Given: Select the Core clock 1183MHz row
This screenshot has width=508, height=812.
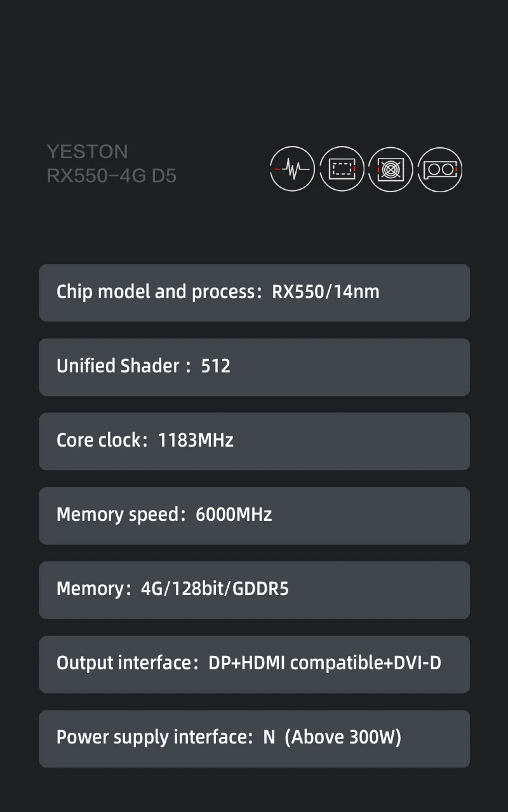Looking at the screenshot, I should click(254, 441).
